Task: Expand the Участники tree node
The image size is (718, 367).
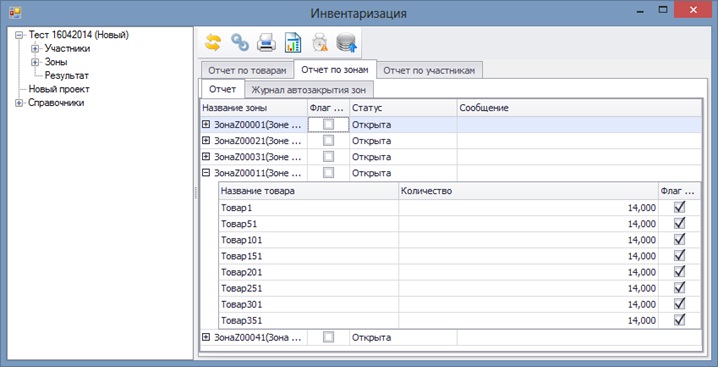Action: [35, 48]
